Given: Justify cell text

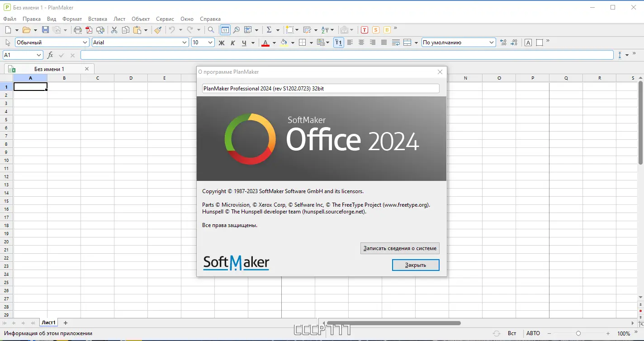Looking at the screenshot, I should pyautogui.click(x=384, y=43).
